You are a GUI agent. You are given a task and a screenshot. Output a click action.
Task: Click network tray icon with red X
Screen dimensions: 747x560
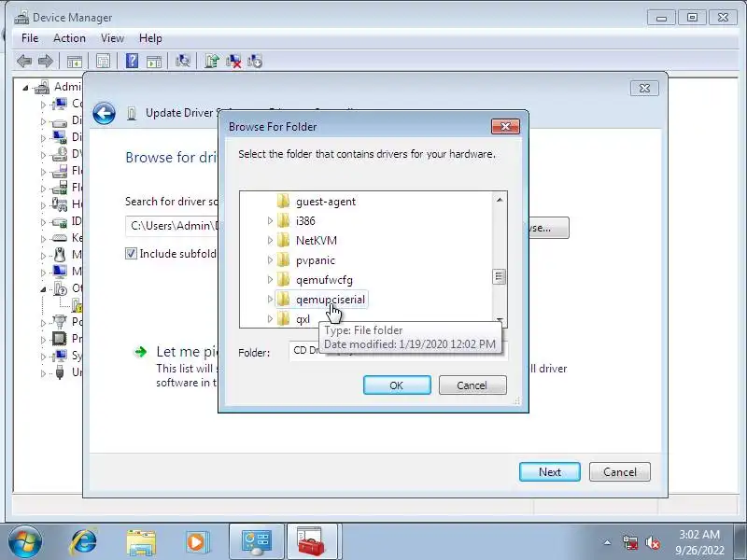pos(629,542)
